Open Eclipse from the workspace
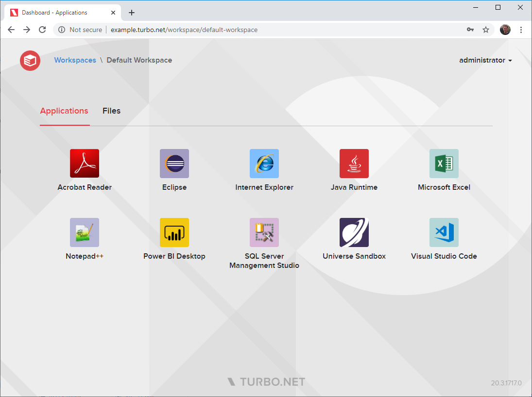 coord(174,163)
